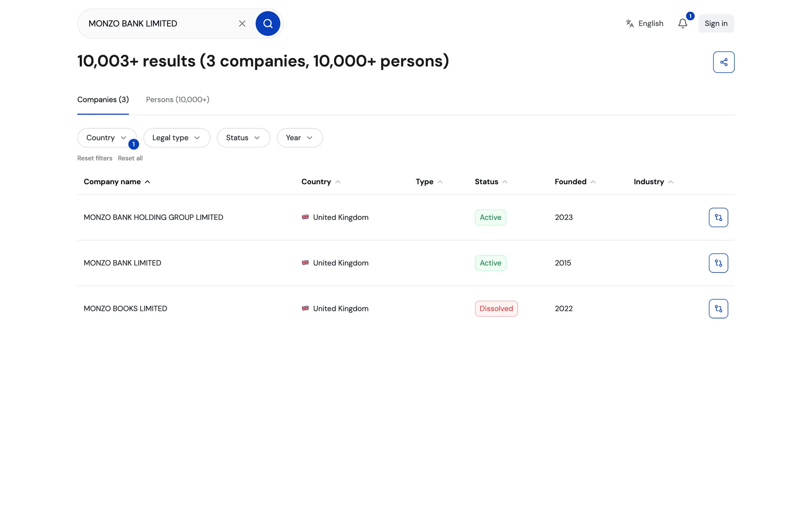Image resolution: width=812 pixels, height=509 pixels.
Task: Click the UK flag in the MONZO BANK LIMITED row
Action: point(305,263)
